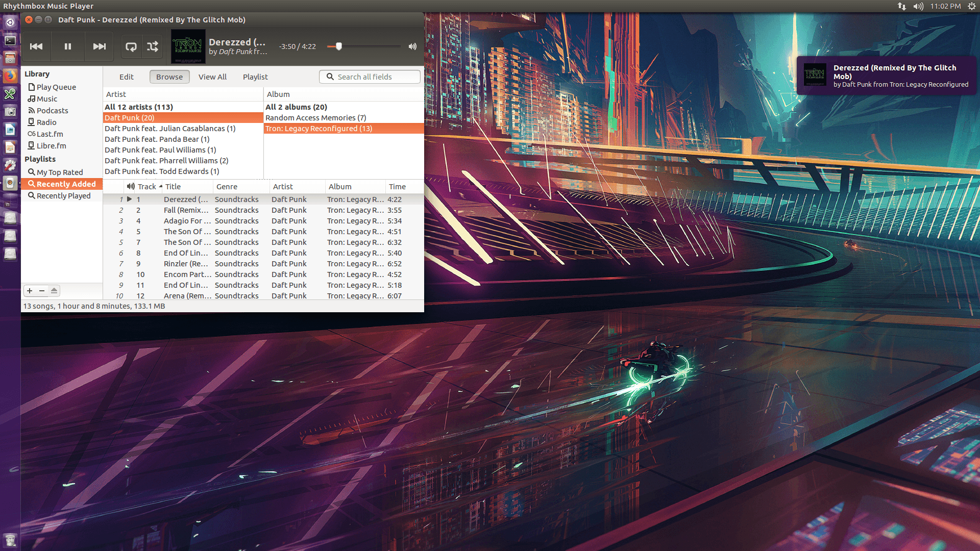Select the Derezzed track row
Image resolution: width=980 pixels, height=551 pixels.
(x=263, y=199)
